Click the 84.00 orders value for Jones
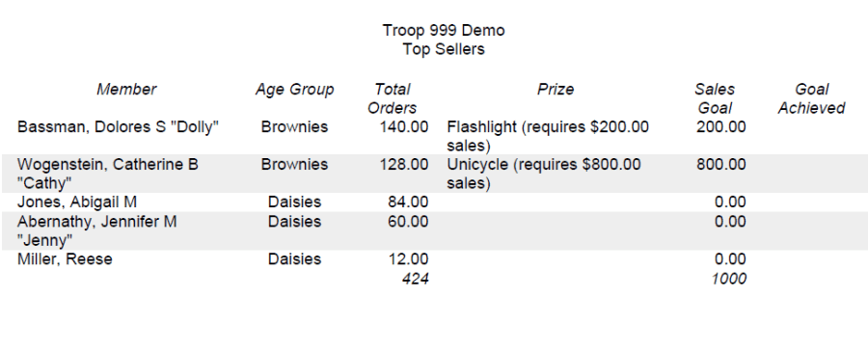Screen dimensions: 868x351 coord(407,202)
